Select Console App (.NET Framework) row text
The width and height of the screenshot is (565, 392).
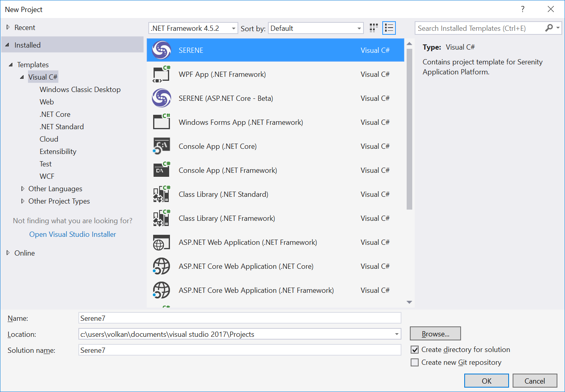pos(228,170)
